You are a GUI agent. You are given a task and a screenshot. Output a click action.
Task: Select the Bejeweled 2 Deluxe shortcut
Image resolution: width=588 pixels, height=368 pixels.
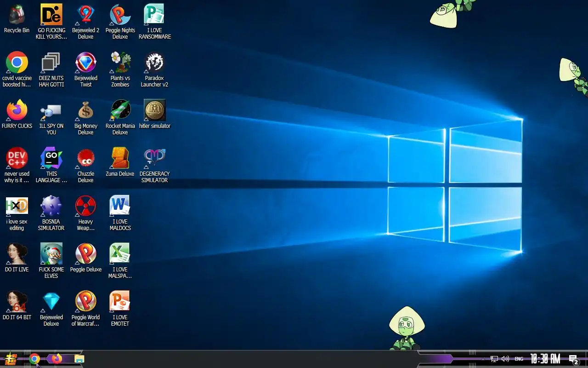pos(86,22)
